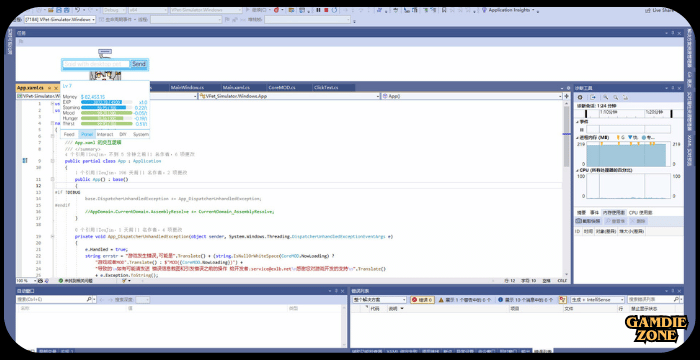Open the 100 % editor zoom dropdown
The height and width of the screenshot is (360, 700).
click(x=26, y=280)
